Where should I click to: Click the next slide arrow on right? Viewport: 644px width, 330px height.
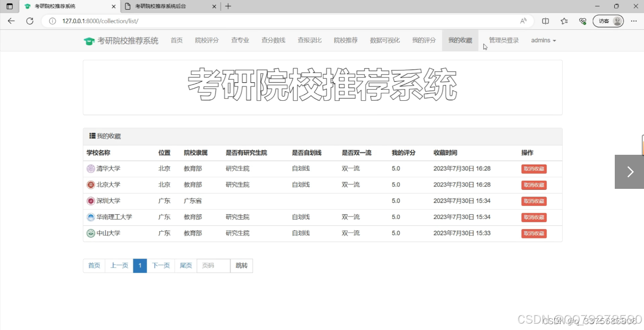click(x=629, y=172)
